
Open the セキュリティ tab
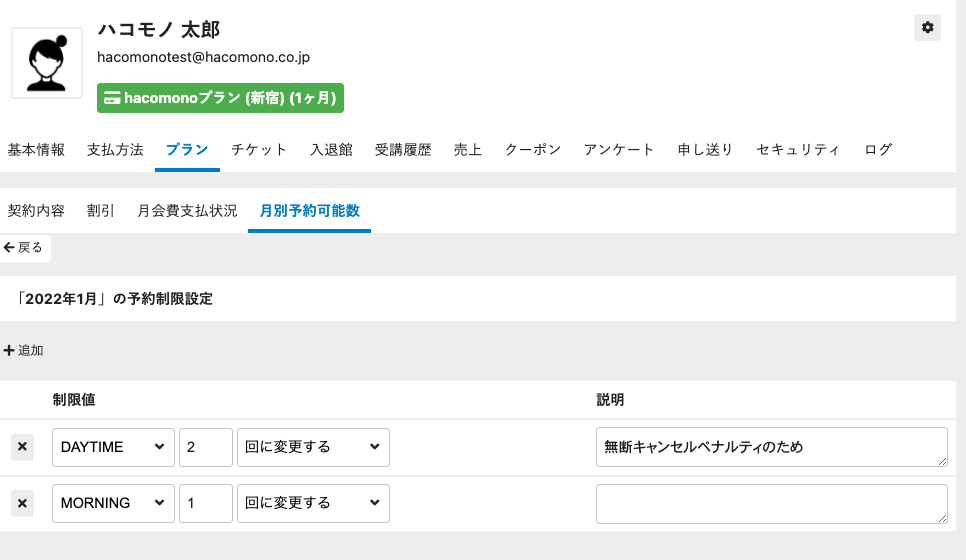[x=797, y=150]
